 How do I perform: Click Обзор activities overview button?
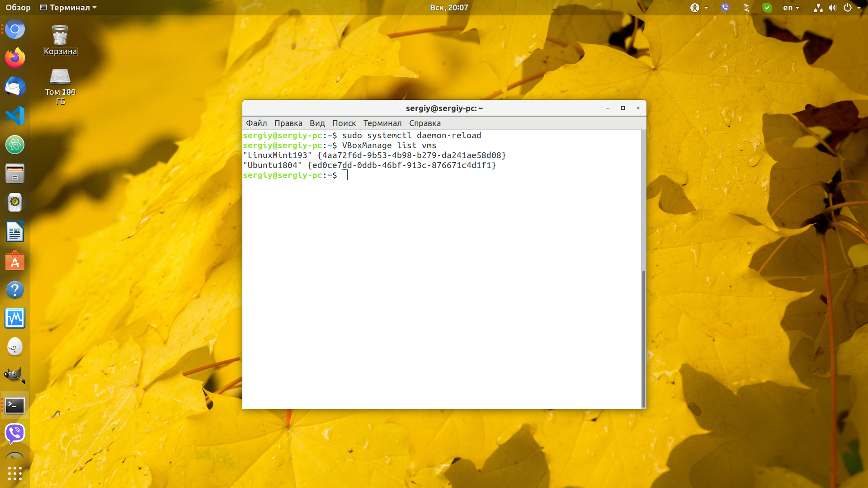[18, 8]
